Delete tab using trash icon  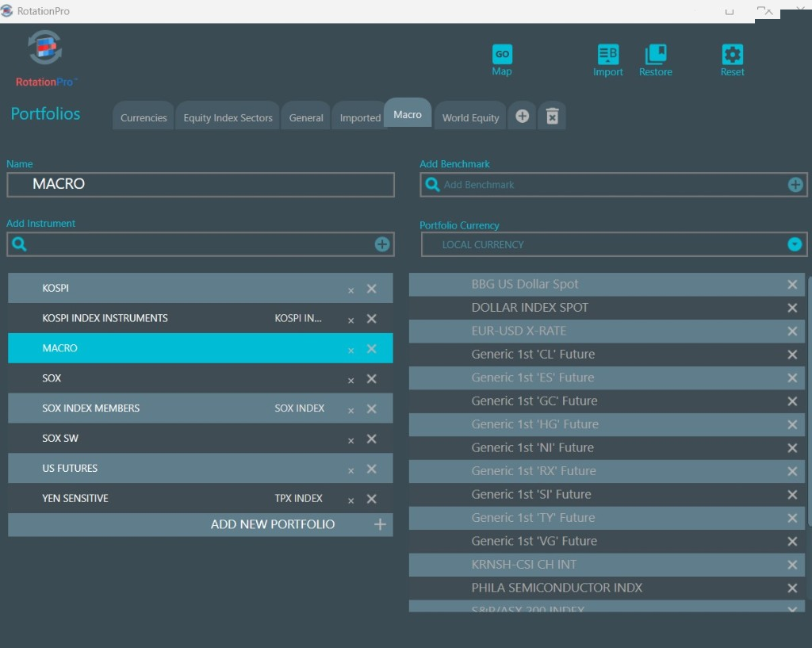click(552, 116)
